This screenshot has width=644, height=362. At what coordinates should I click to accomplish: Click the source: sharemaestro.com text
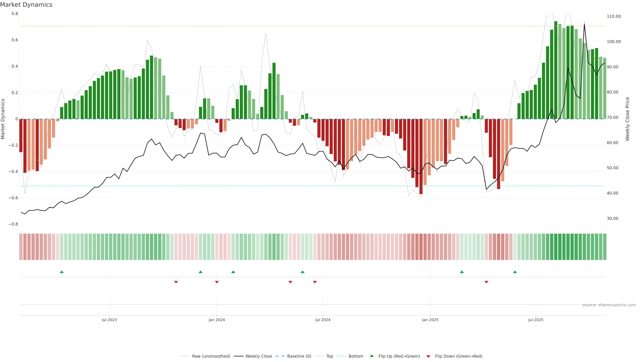coord(609,305)
